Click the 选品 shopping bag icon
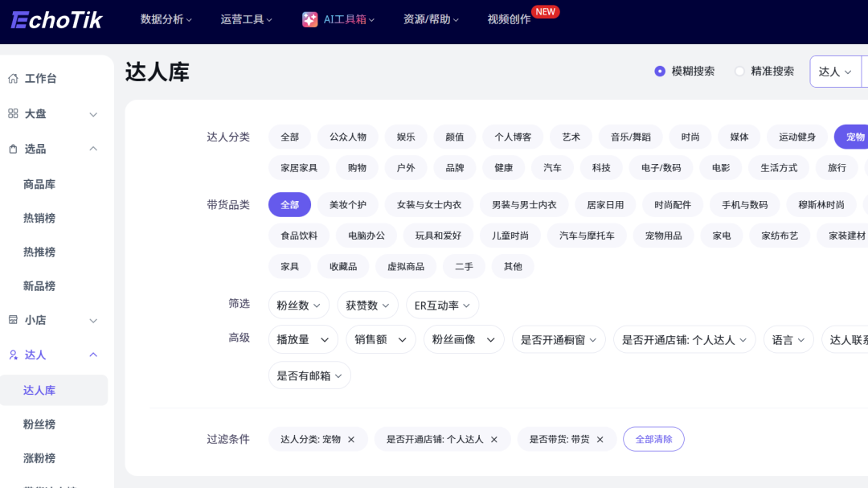This screenshot has width=868, height=488. (13, 149)
